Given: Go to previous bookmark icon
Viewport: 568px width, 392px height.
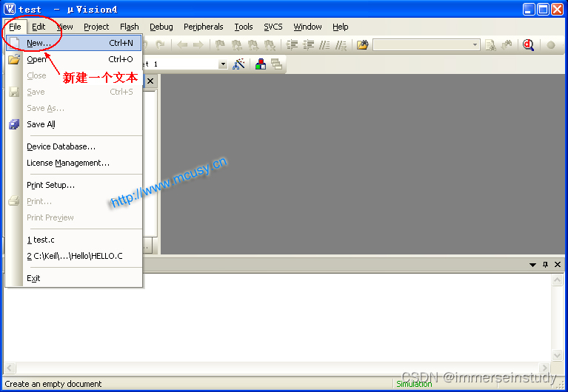Looking at the screenshot, I should (236, 45).
